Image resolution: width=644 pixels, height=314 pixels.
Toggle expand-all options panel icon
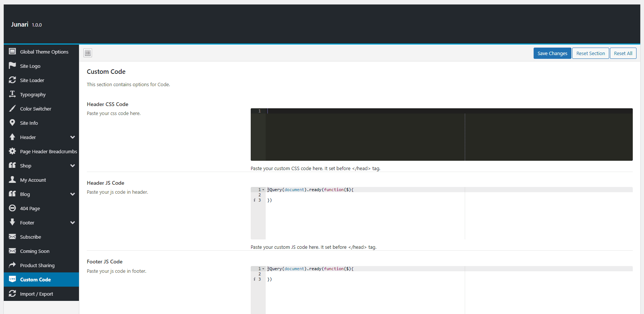[x=88, y=53]
